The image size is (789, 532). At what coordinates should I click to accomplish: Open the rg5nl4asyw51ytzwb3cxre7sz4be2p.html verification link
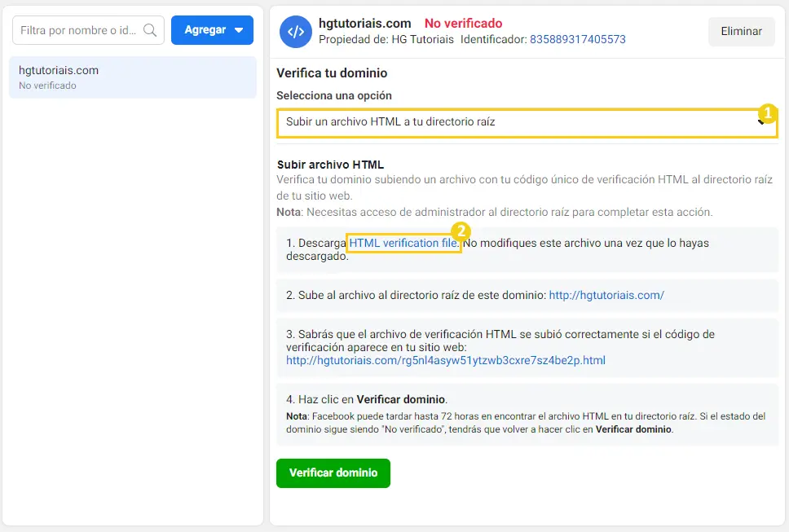pyautogui.click(x=446, y=361)
